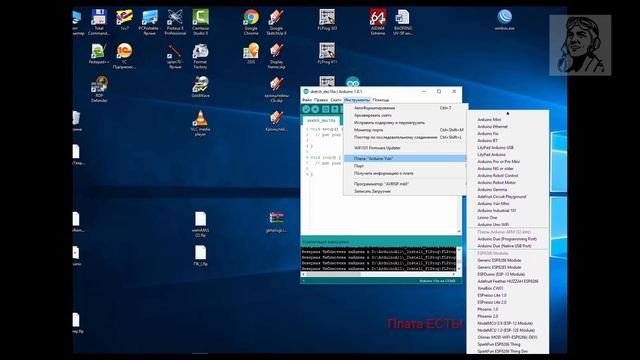Select the GoldWave desktop icon
Image resolution: width=640 pixels, height=360 pixels.
tap(200, 87)
